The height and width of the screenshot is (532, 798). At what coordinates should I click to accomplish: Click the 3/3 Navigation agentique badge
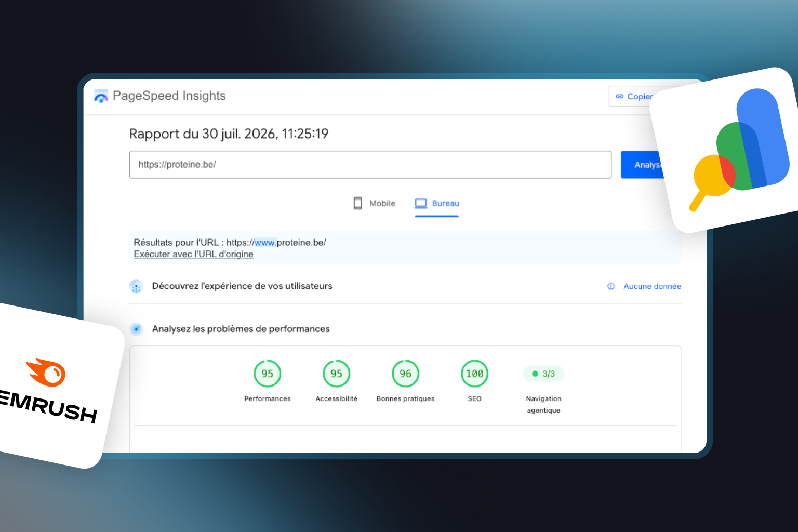pyautogui.click(x=543, y=374)
